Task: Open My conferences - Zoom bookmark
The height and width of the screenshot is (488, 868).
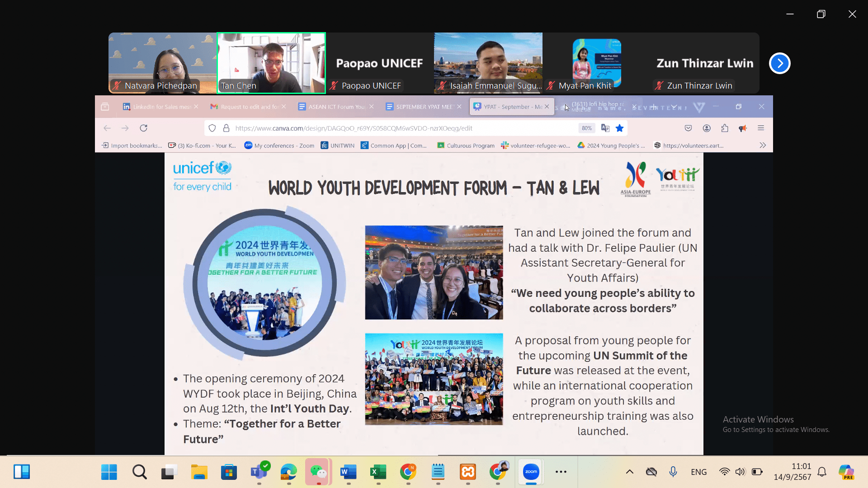Action: [279, 145]
